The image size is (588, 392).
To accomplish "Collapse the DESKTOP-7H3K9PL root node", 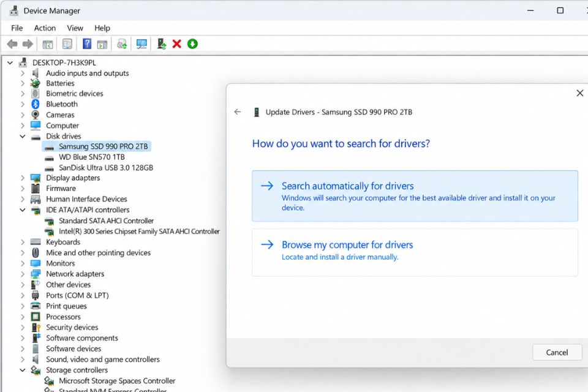I will [x=10, y=62].
